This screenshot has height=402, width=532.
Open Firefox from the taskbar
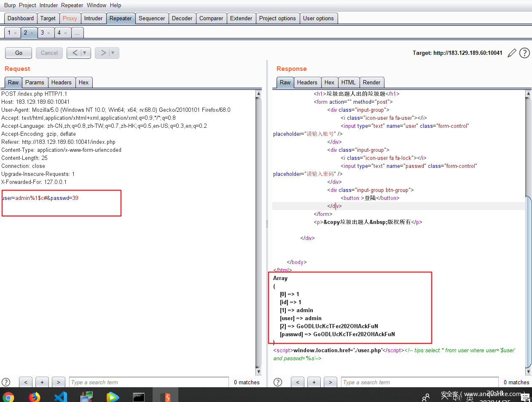(35, 397)
